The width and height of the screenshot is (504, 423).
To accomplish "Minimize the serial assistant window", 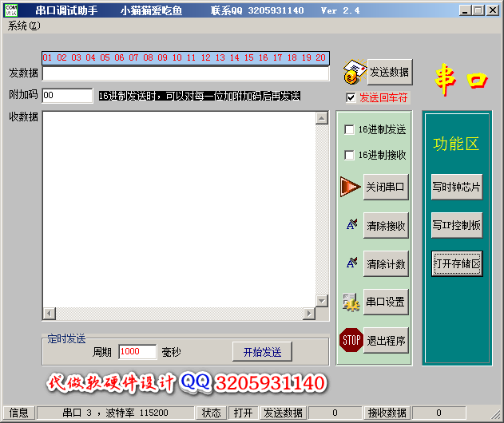I will pos(465,10).
